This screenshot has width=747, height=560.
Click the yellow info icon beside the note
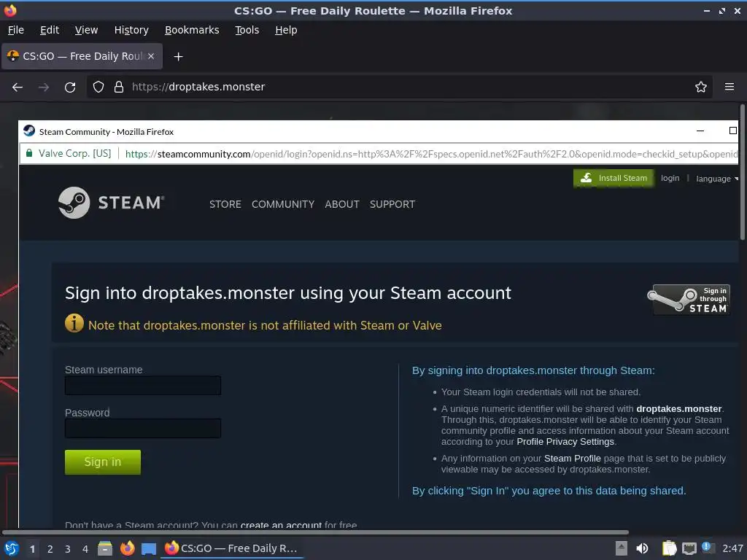point(74,323)
